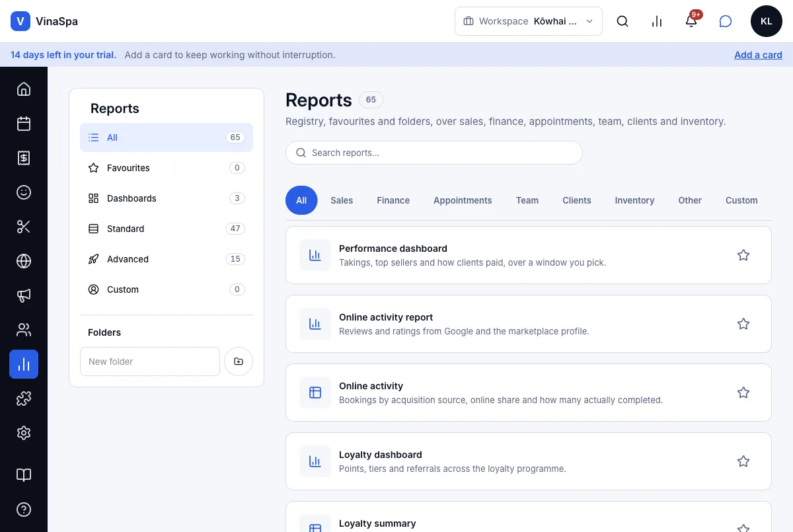Open the Performance dashboard report title
The height and width of the screenshot is (532, 793).
[x=393, y=248]
